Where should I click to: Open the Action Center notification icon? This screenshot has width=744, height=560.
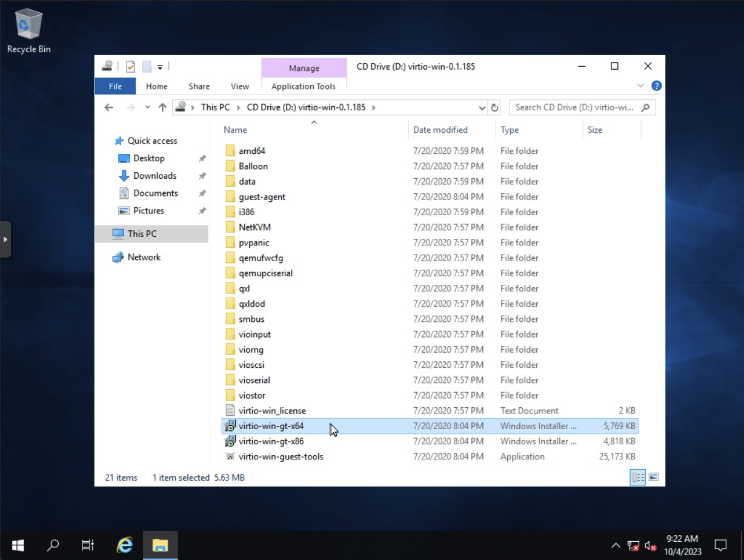click(720, 546)
